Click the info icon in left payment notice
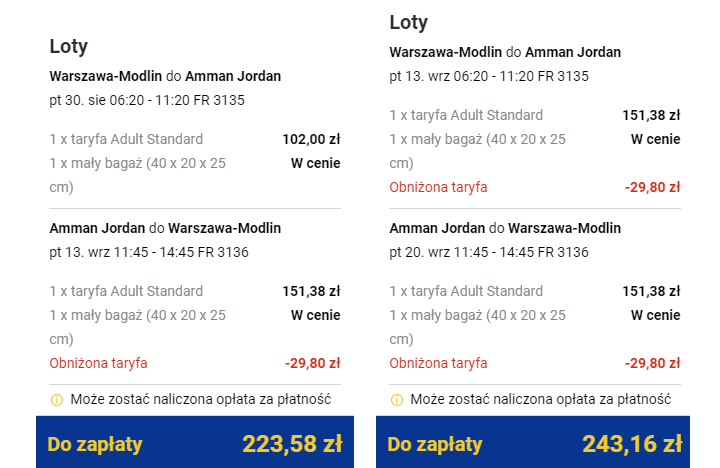This screenshot has width=720, height=468. 56,400
